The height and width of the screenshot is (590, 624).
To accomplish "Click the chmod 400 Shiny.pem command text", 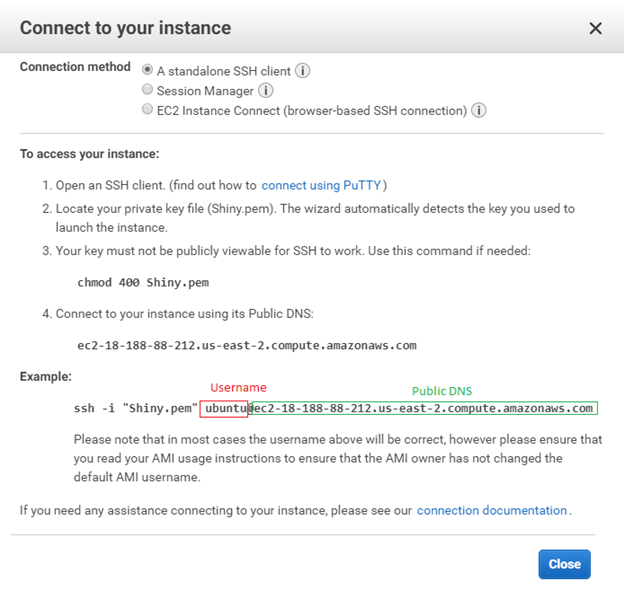I will (x=143, y=282).
